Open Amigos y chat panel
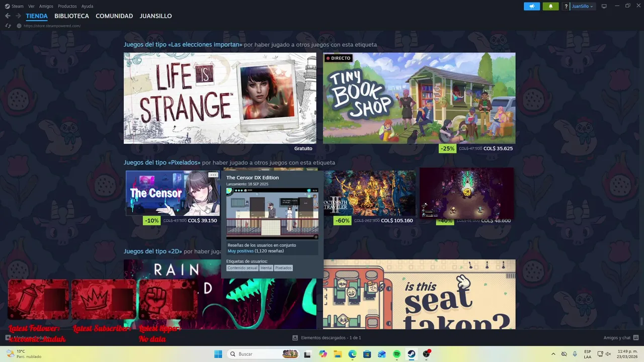Screen dimensions: 644x362 click(x=621, y=338)
